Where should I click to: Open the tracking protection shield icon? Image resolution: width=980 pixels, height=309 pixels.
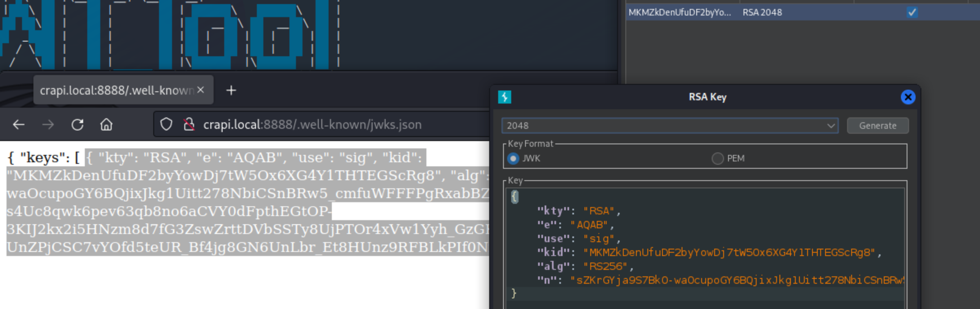[166, 124]
